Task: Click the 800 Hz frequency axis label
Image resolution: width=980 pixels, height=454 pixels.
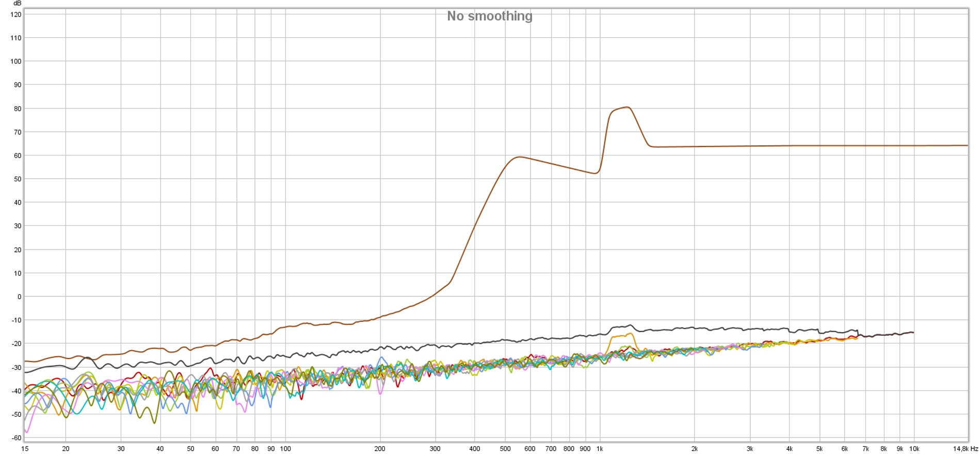Action: point(569,449)
